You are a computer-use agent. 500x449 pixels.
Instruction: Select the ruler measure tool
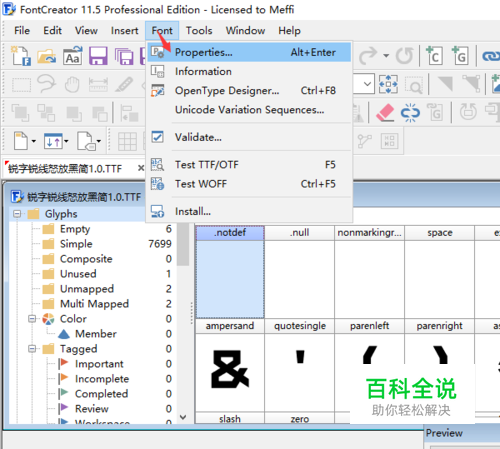click(98, 84)
